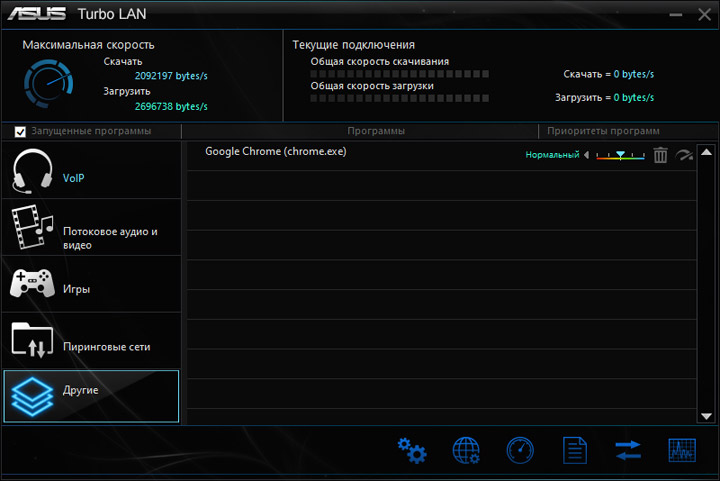This screenshot has width=720, height=481.
Task: Click the Максимальная скорость heading
Action: tap(88, 45)
